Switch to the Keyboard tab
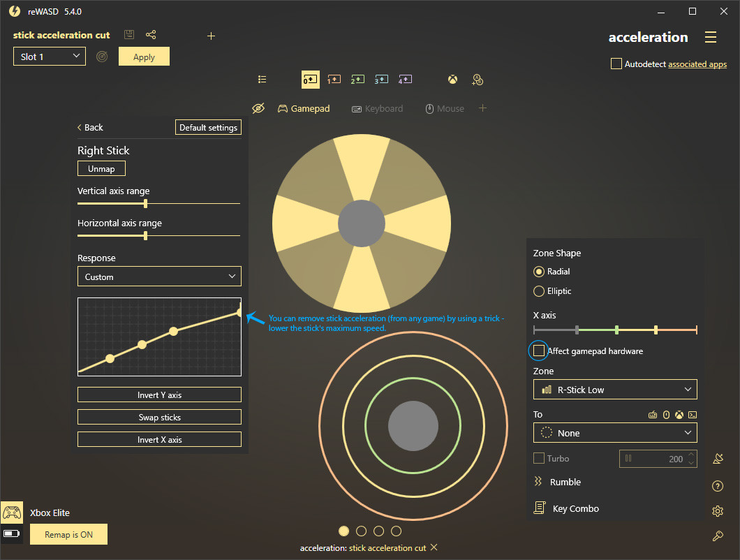Screen dimensions: 740x560 377,109
